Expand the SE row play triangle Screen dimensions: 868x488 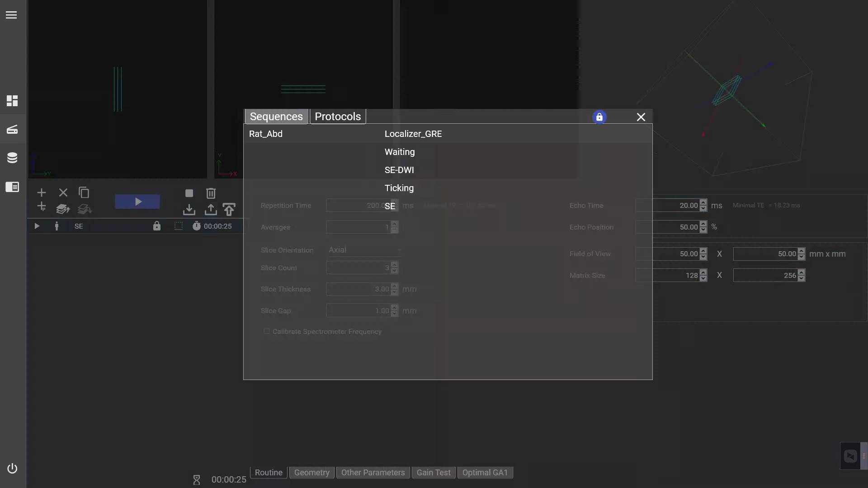click(37, 226)
